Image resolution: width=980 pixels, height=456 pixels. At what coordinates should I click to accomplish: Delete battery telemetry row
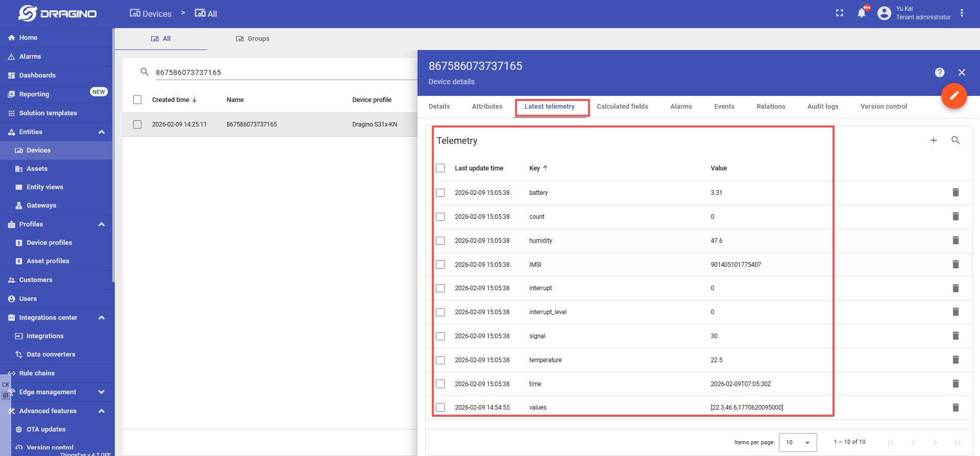pos(955,192)
